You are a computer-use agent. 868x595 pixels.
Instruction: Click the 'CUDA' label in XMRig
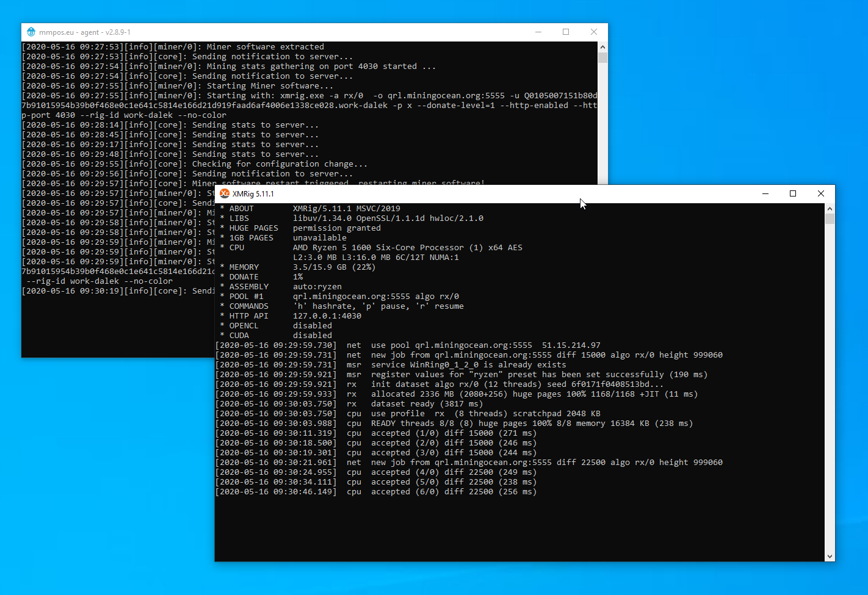[x=239, y=335]
